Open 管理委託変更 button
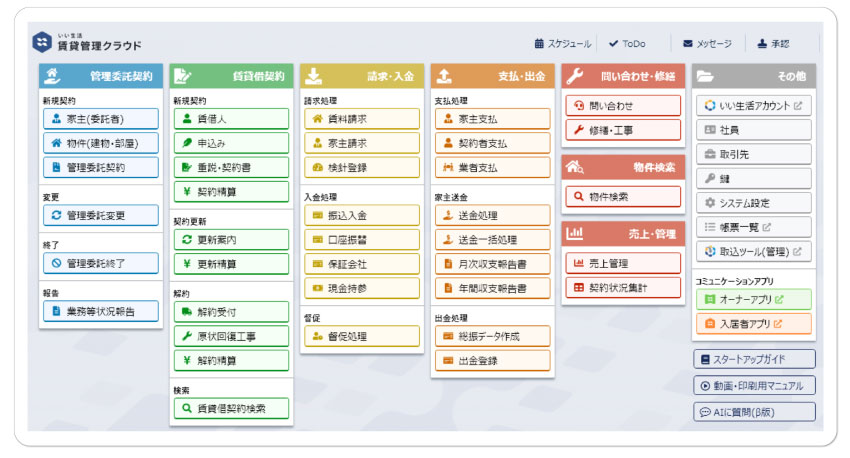Image resolution: width=850 pixels, height=458 pixels. (101, 215)
